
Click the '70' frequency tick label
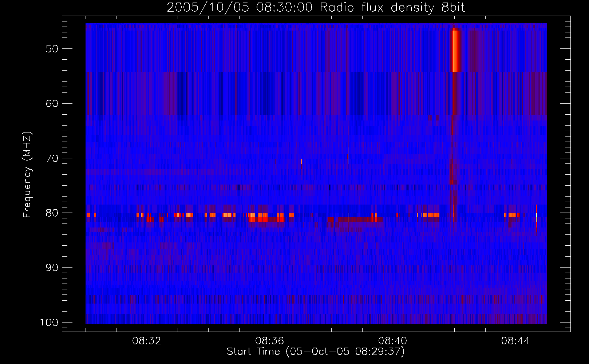click(52, 158)
